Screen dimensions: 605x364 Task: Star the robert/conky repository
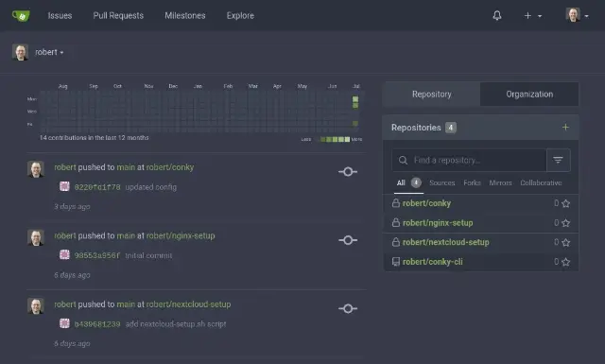(x=565, y=203)
